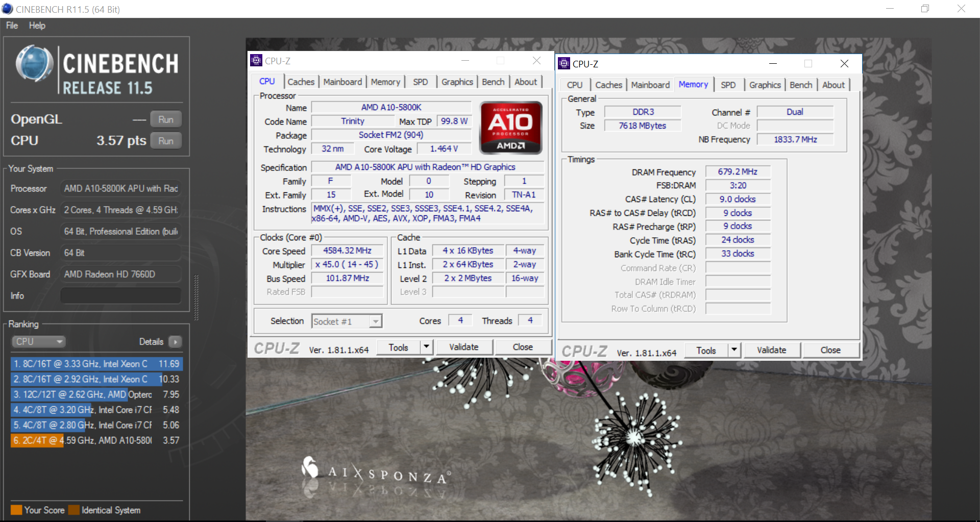Click the panel splitter grip handle

196,297
